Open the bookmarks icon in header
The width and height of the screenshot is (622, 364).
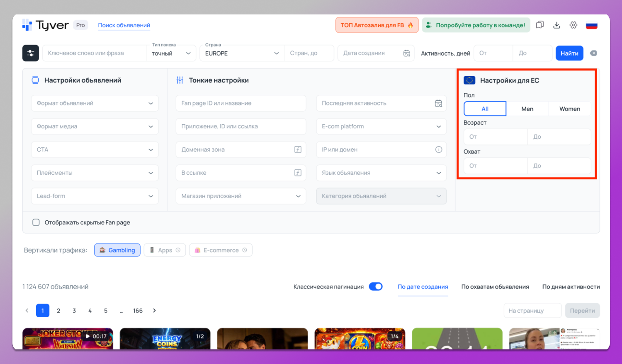click(x=539, y=25)
